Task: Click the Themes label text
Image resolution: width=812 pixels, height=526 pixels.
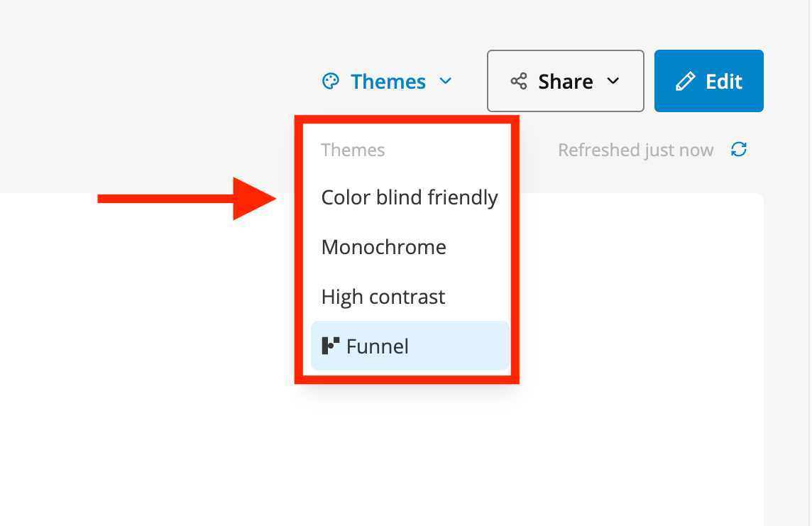Action: 388,81
